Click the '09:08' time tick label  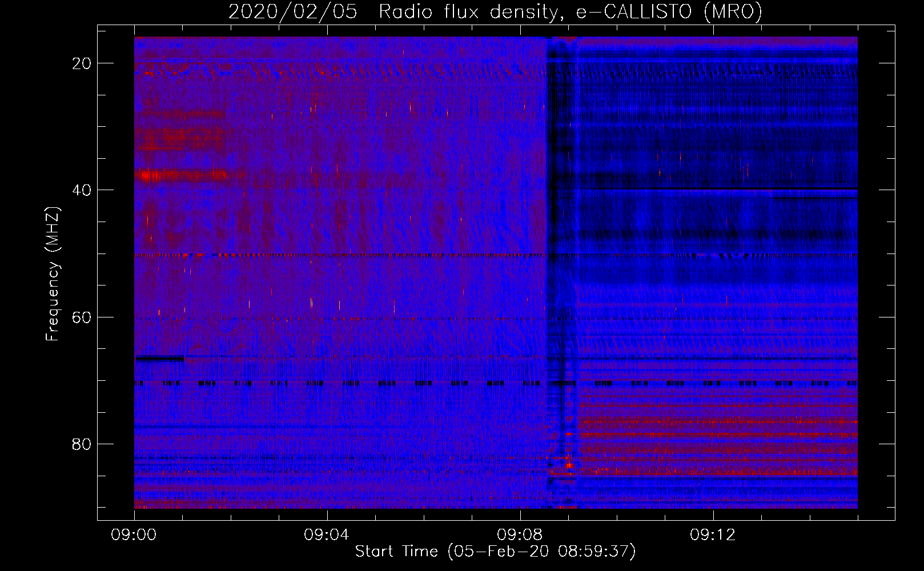point(520,534)
